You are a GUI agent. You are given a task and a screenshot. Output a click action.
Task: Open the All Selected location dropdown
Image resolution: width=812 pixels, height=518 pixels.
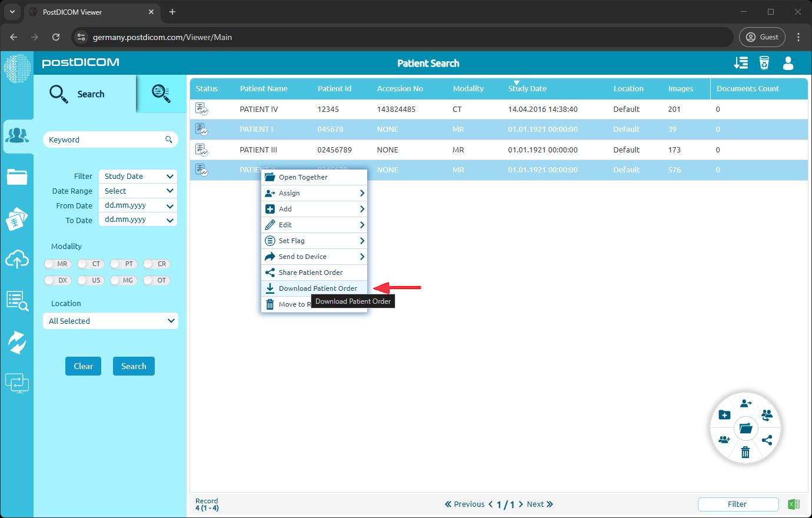click(x=111, y=321)
